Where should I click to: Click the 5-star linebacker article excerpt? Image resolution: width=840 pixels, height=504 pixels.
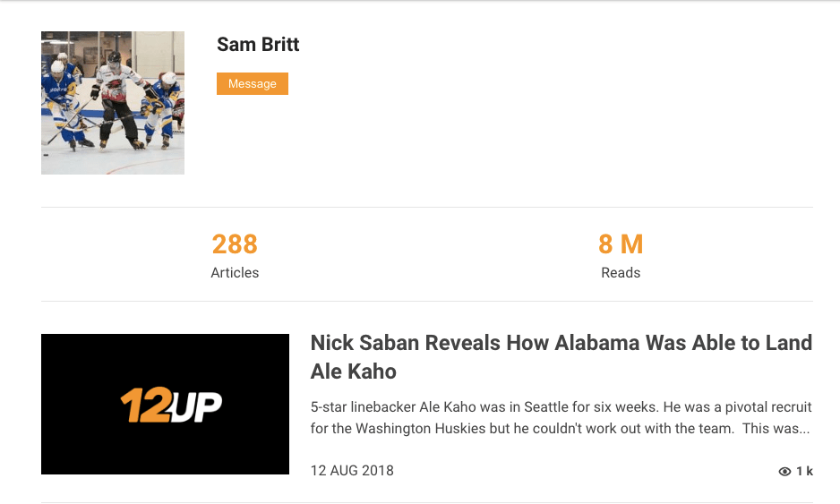561,405
